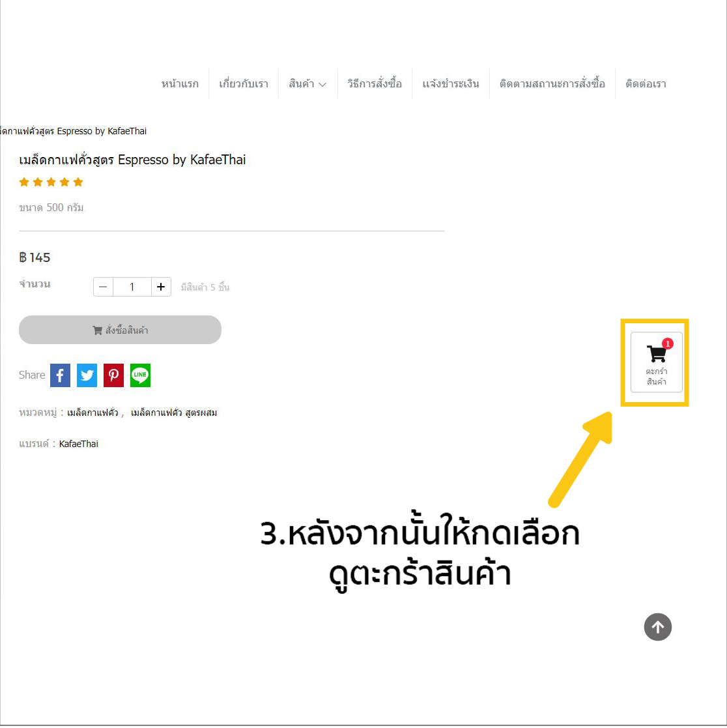Click the scroll-to-top arrow button

[x=657, y=627]
